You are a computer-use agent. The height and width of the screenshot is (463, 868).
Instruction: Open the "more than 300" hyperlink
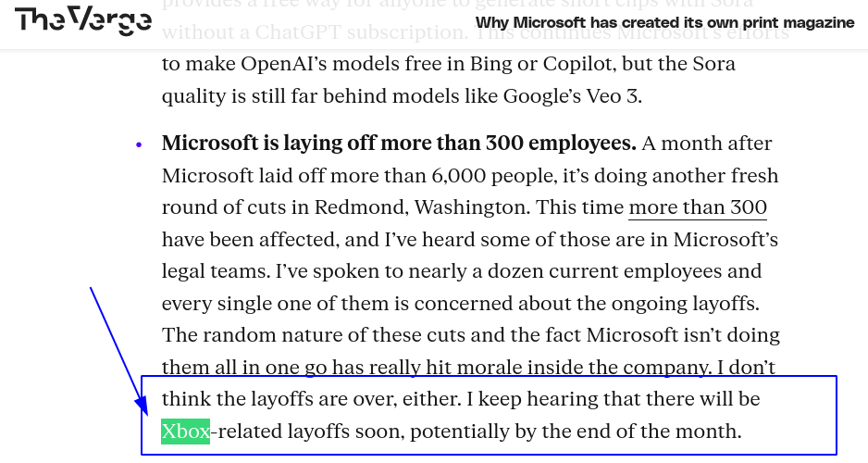coord(698,207)
